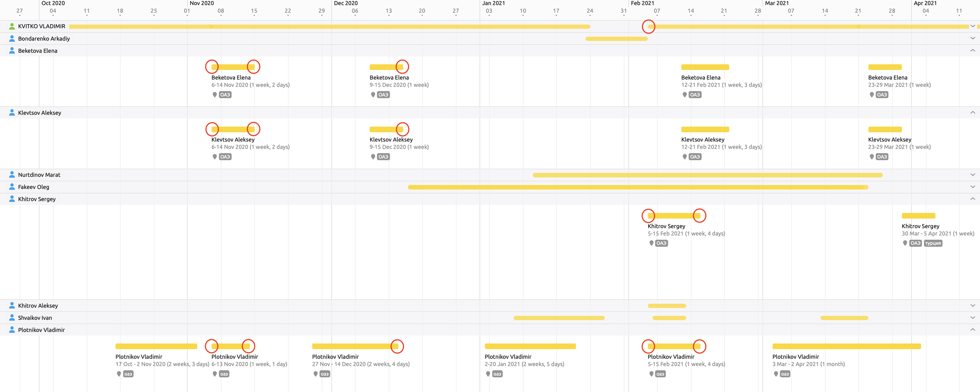Click Plotnikov Vladimir 3 Mar - 2 Apr bar
980x392 pixels.
846,346
